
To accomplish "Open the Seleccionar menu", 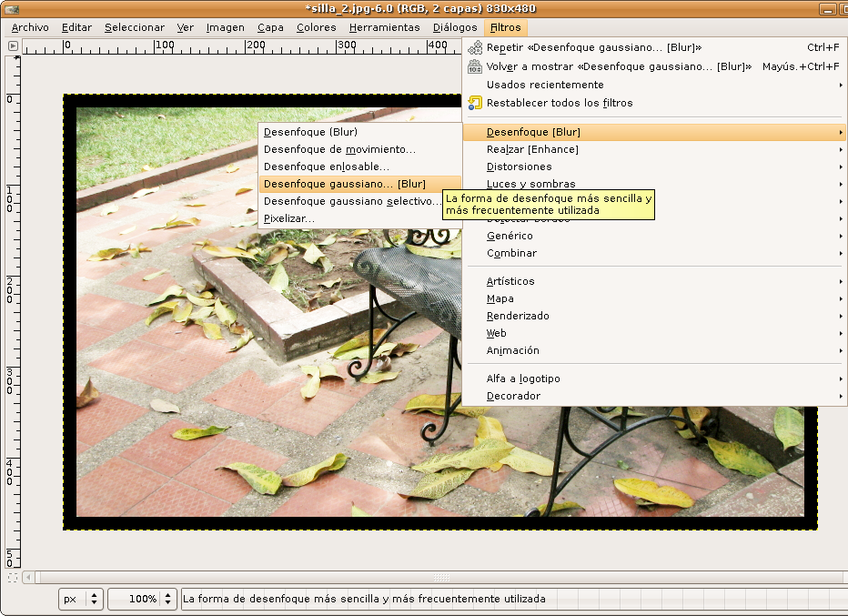I will point(135,27).
